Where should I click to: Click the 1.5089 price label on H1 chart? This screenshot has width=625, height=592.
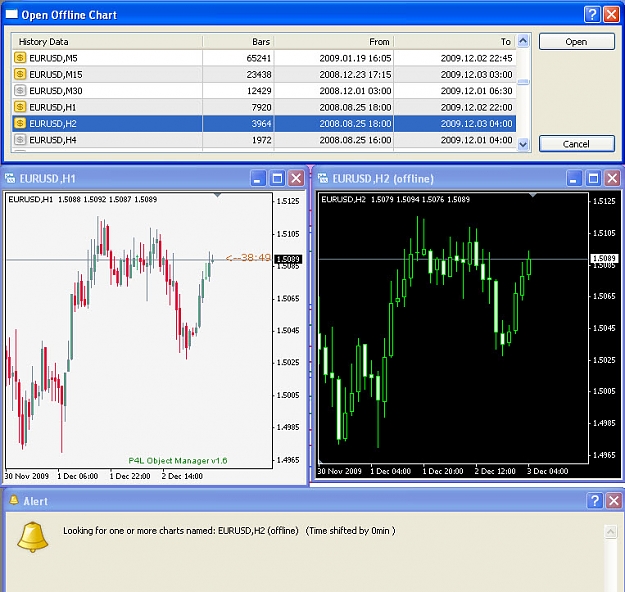point(288,259)
